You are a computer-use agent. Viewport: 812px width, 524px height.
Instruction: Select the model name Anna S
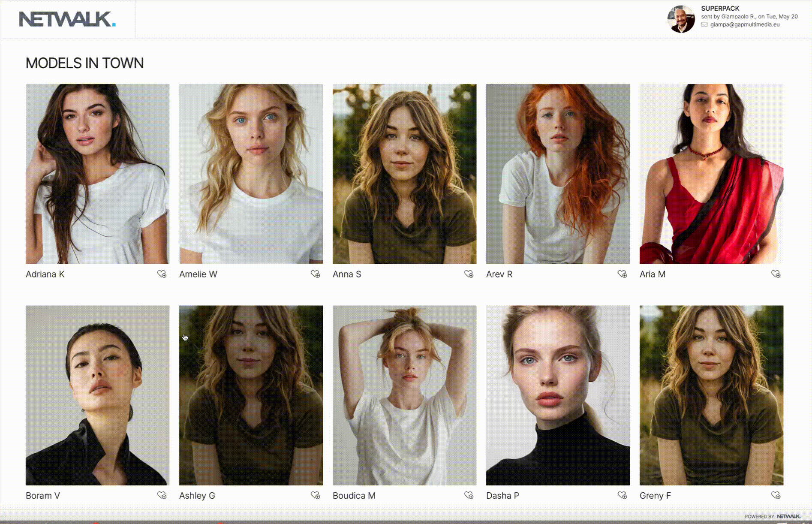(x=346, y=274)
